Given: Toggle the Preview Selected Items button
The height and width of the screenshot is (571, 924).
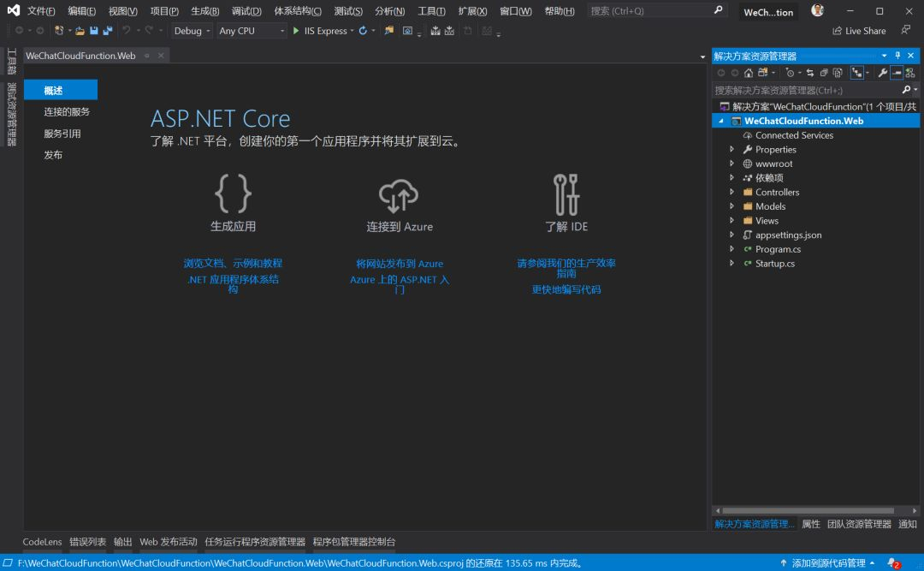Looking at the screenshot, I should tap(897, 73).
